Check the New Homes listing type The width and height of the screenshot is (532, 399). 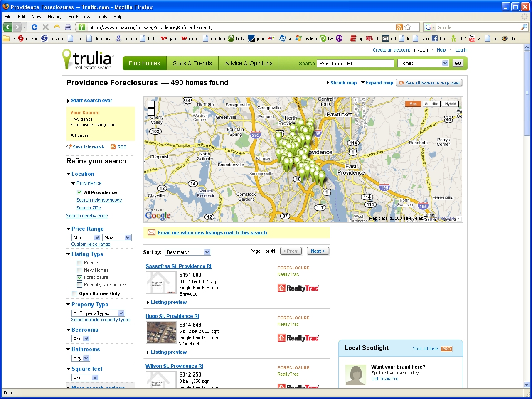[x=79, y=270]
